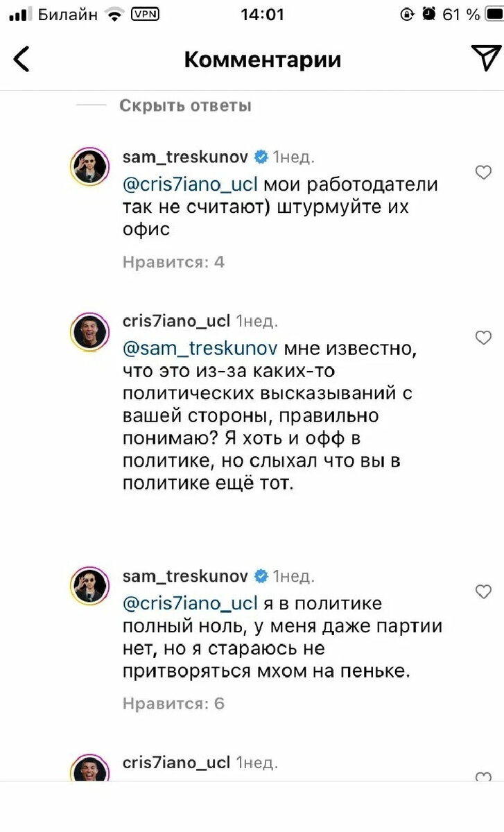The width and height of the screenshot is (504, 832).
Task: Tap the 1нед. timestamp on cris7iano_ucl's comment
Action: (257, 320)
